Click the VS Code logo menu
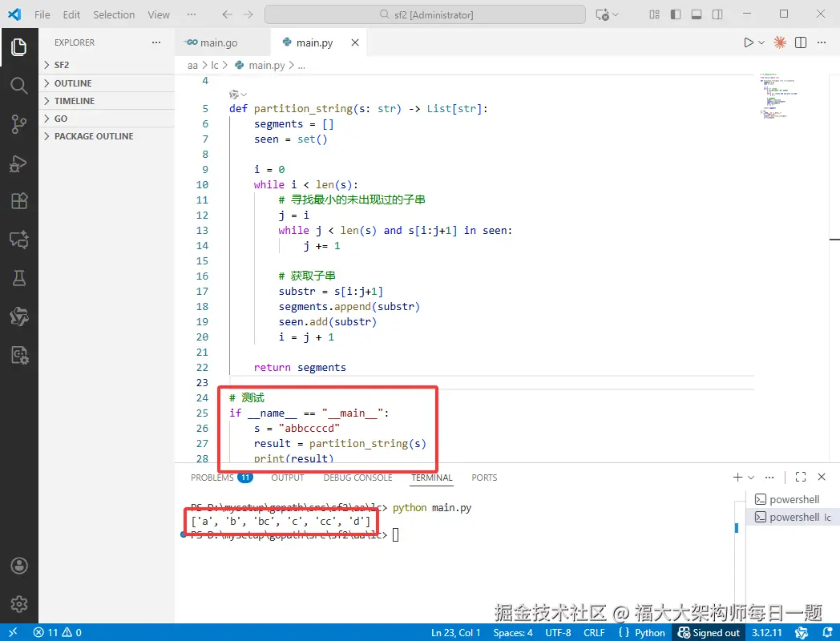The image size is (840, 641). (x=14, y=14)
